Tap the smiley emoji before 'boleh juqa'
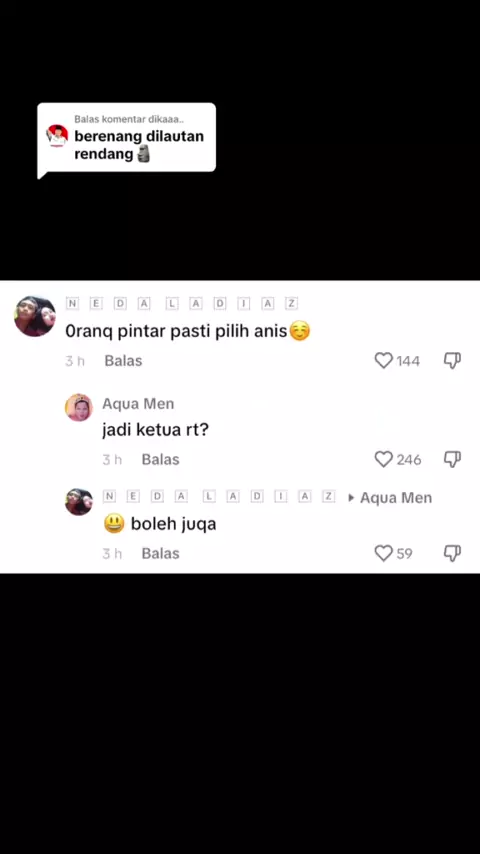This screenshot has height=854, width=480. click(114, 524)
